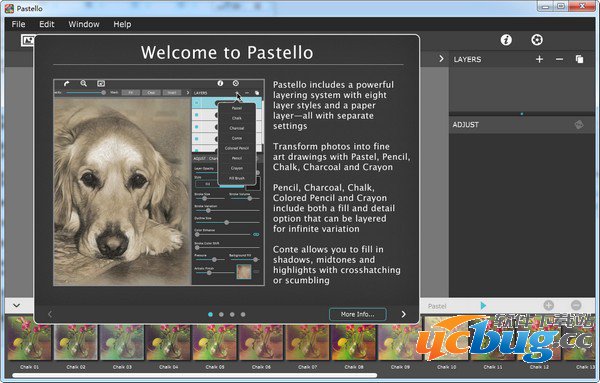The width and height of the screenshot is (600, 383).
Task: Go to previous welcome slide arrow
Action: (50, 314)
